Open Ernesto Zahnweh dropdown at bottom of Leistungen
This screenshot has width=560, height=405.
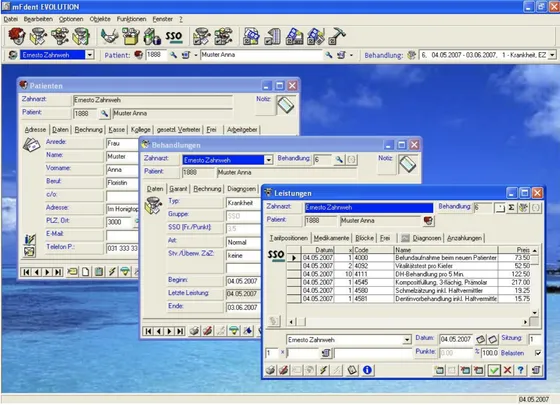pos(407,340)
